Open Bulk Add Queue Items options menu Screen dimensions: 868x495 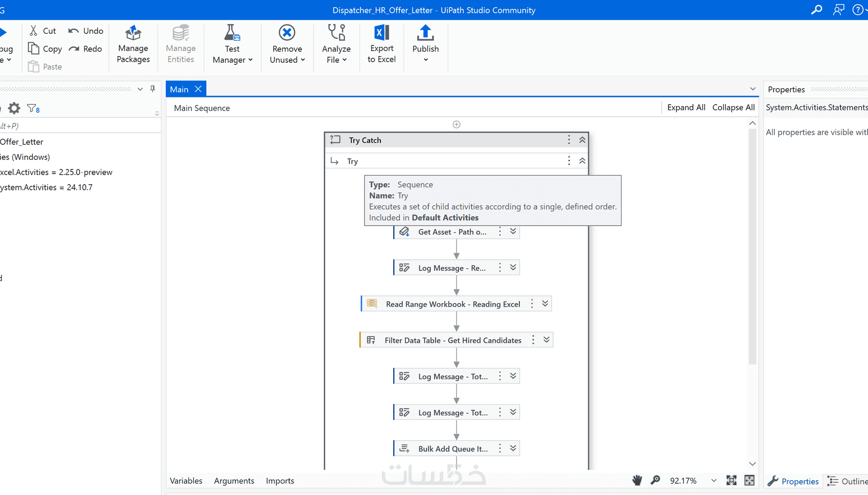coord(500,449)
